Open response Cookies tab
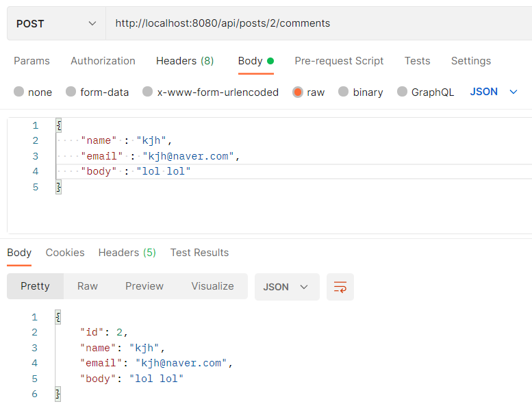 (x=65, y=253)
